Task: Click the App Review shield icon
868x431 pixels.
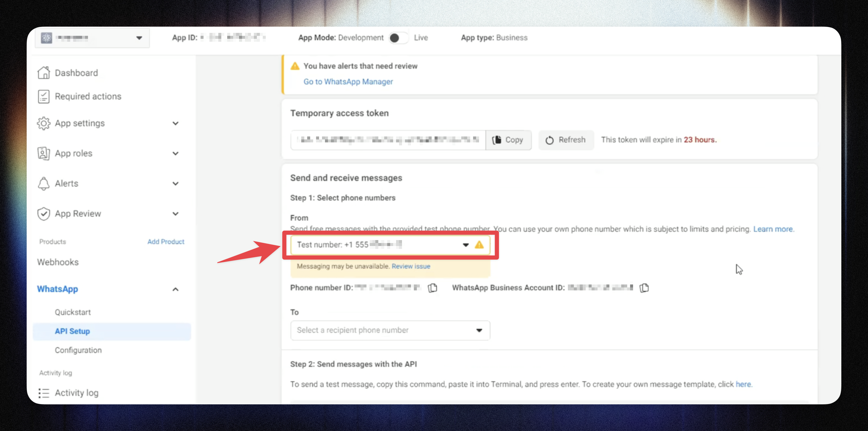Action: tap(44, 213)
